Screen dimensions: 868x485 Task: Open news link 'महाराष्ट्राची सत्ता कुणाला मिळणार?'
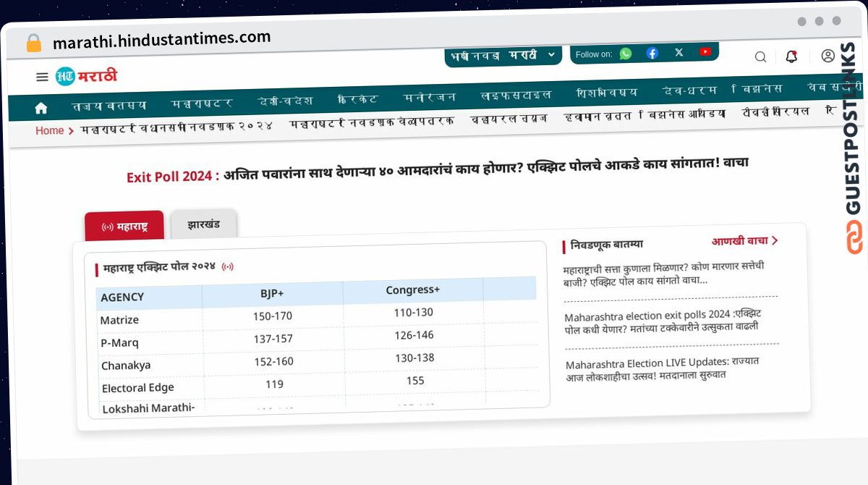click(x=663, y=273)
